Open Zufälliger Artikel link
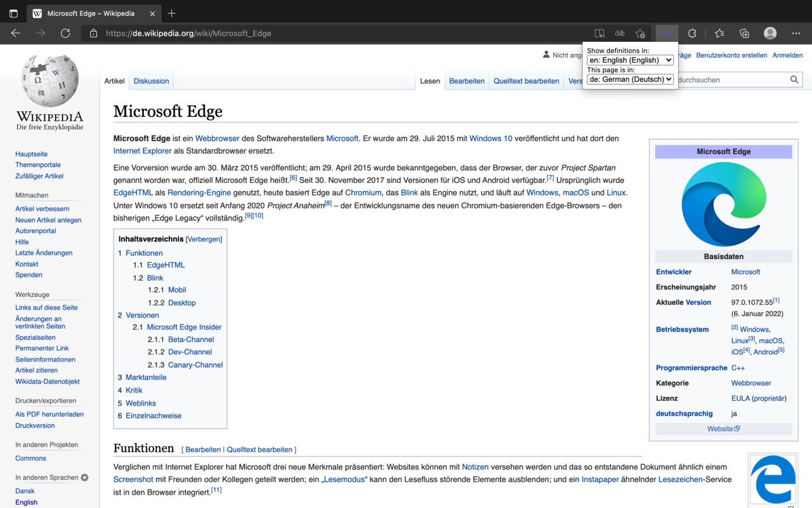Image resolution: width=812 pixels, height=508 pixels. click(39, 176)
